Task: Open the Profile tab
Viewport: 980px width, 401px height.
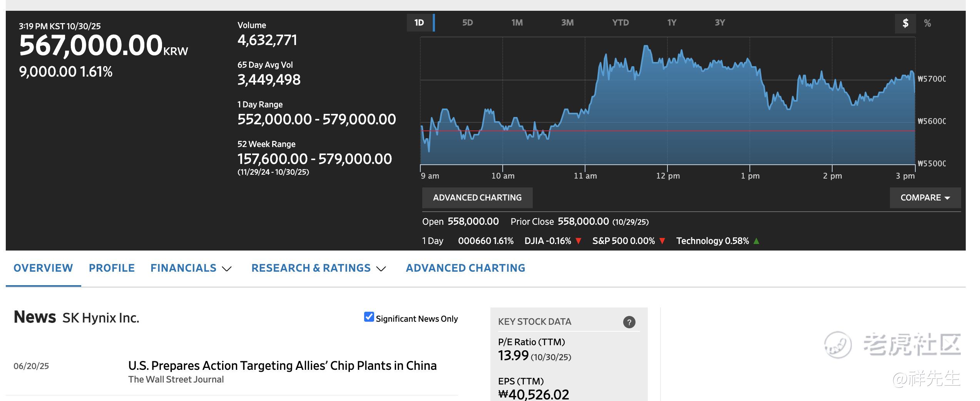Action: point(112,268)
